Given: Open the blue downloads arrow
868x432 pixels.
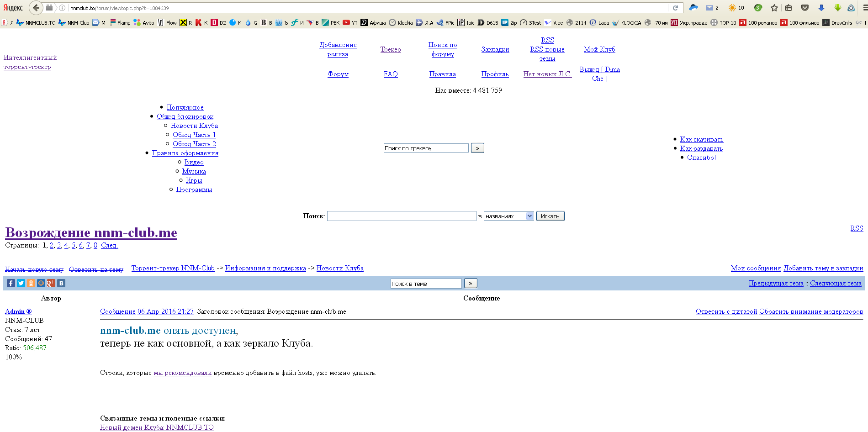Looking at the screenshot, I should [821, 8].
